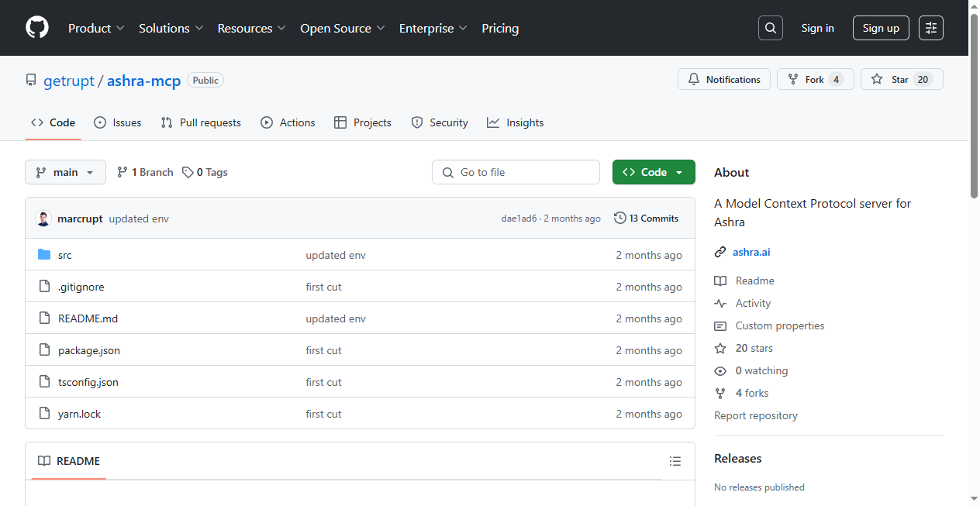
Task: Switch to the Issues tab
Action: pyautogui.click(x=118, y=122)
